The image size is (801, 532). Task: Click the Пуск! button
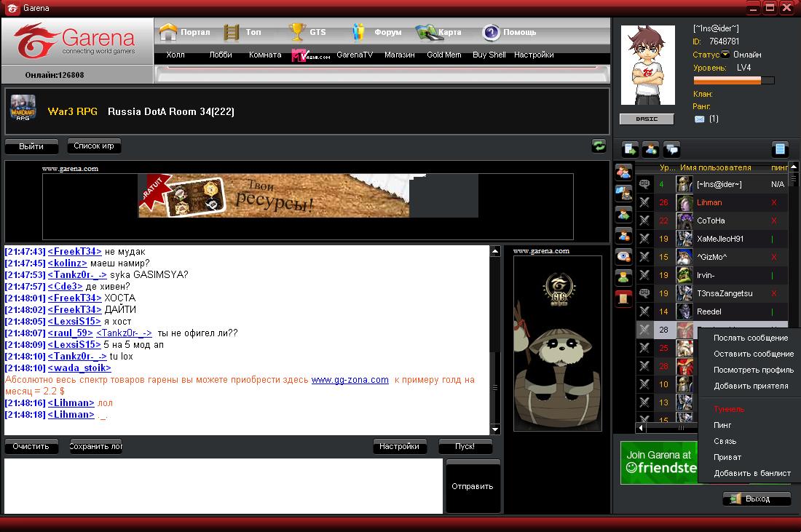(465, 446)
